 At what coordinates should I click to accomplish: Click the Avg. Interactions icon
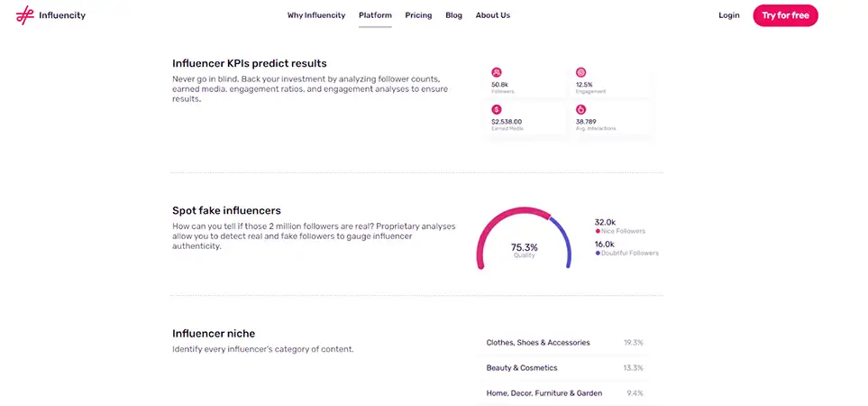click(580, 109)
